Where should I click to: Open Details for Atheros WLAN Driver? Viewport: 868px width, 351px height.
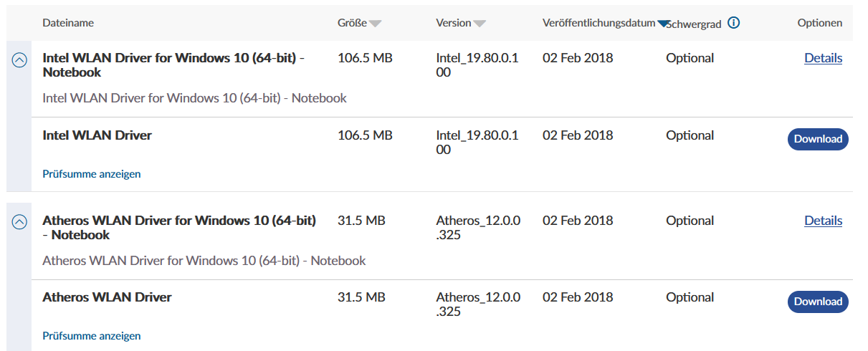[x=823, y=221]
